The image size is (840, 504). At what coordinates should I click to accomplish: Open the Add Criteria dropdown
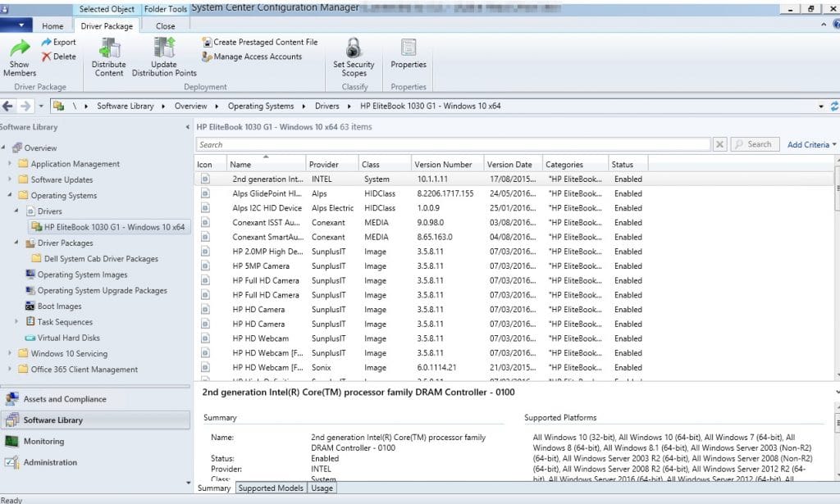pos(811,144)
